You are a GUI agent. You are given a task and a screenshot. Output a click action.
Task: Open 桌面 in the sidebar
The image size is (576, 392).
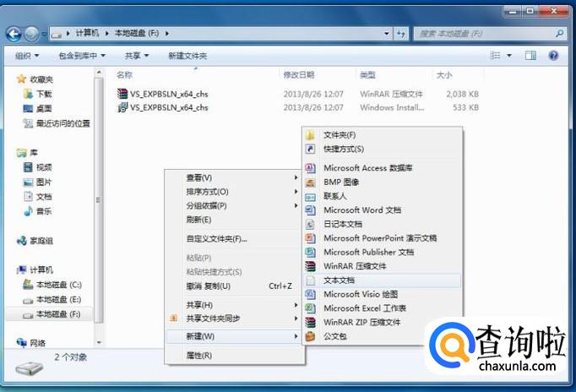[38, 109]
